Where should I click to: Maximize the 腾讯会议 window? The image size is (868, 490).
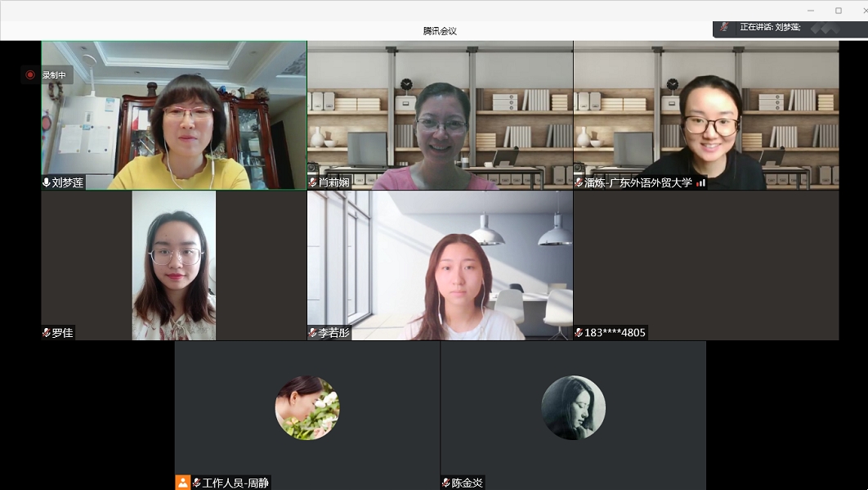(838, 10)
